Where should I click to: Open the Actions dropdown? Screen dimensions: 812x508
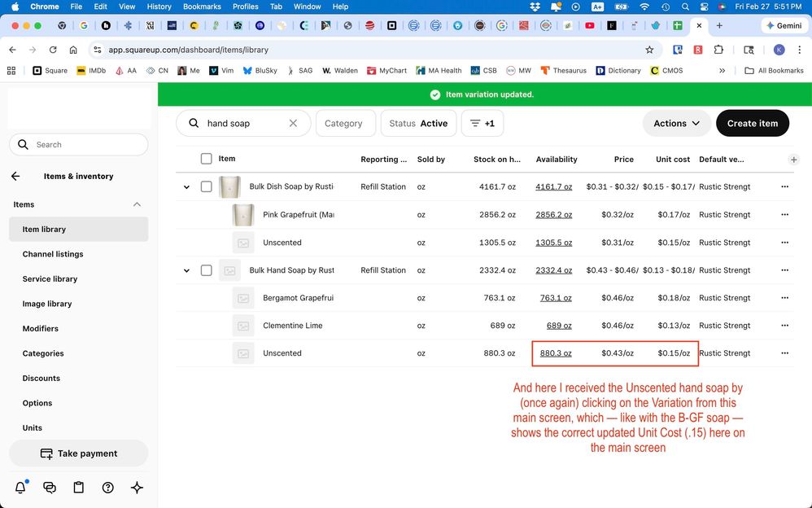pyautogui.click(x=676, y=124)
